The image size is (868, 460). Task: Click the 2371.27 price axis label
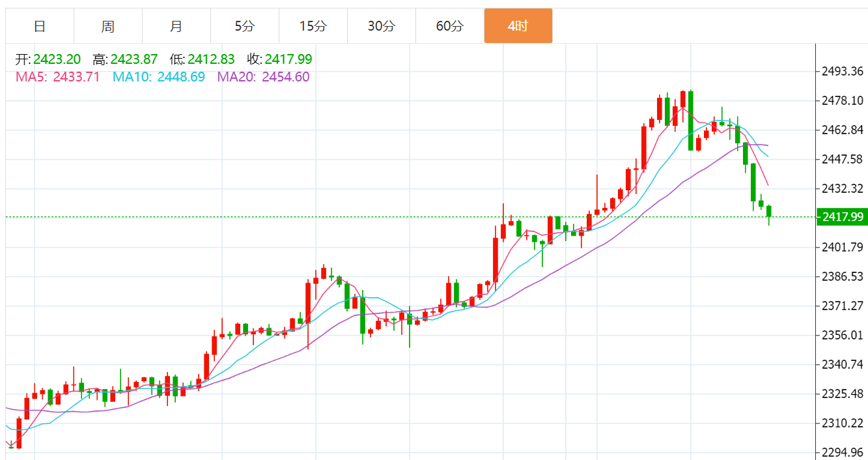[x=842, y=306]
